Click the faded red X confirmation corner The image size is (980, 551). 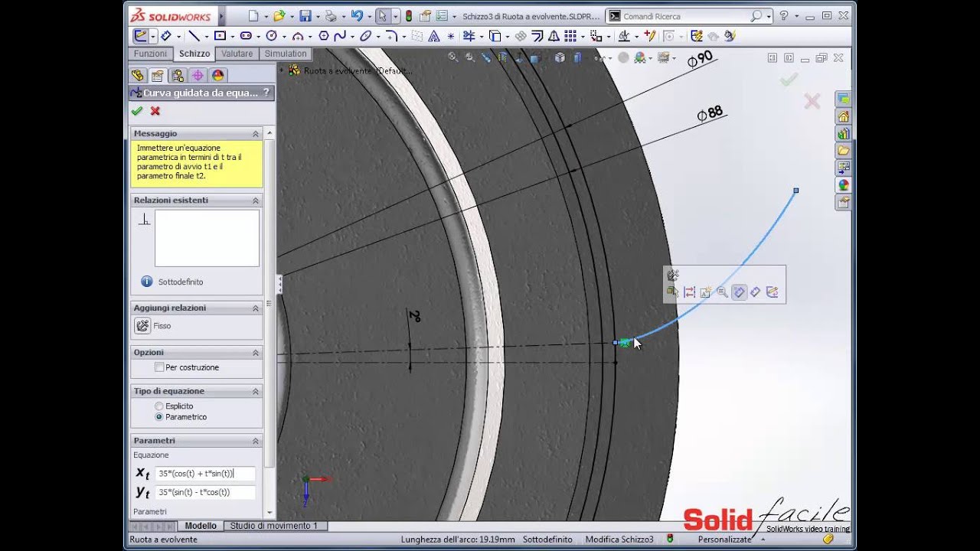(x=812, y=101)
